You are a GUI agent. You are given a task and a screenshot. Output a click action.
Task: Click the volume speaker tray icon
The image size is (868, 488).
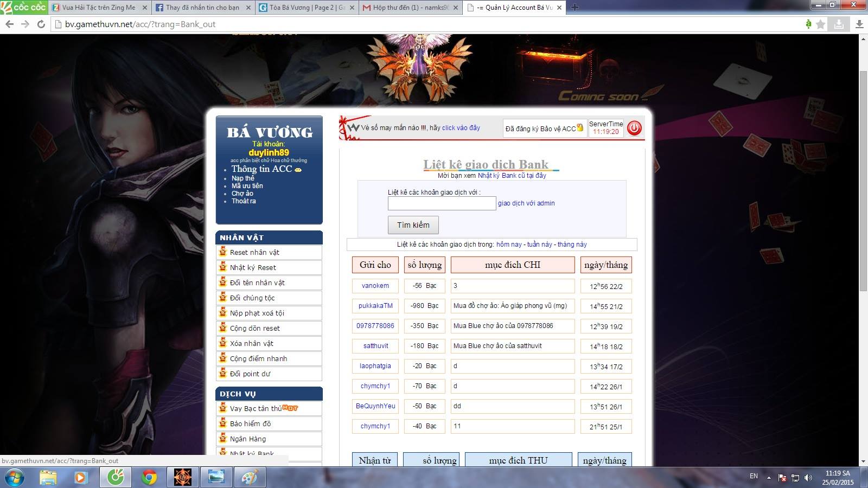click(808, 478)
